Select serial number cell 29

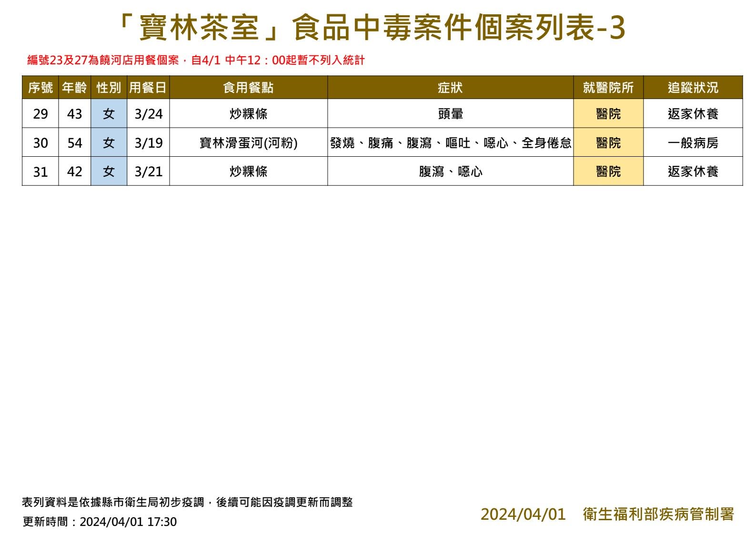40,113
